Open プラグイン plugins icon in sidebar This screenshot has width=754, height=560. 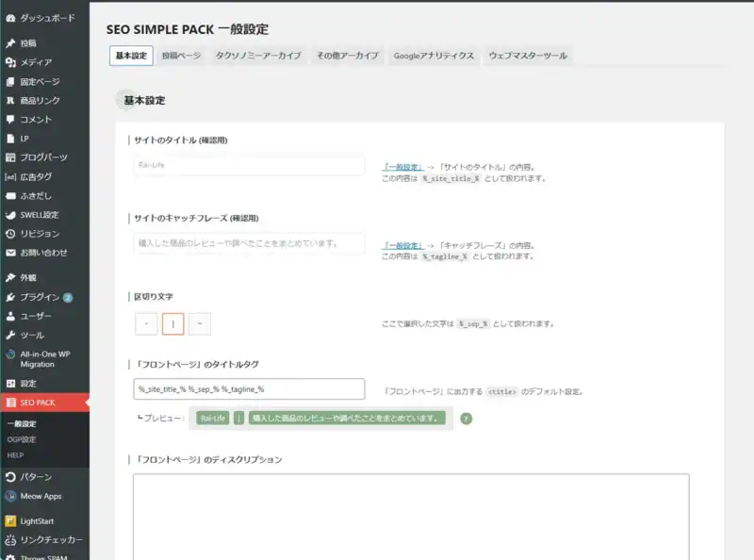[10, 297]
